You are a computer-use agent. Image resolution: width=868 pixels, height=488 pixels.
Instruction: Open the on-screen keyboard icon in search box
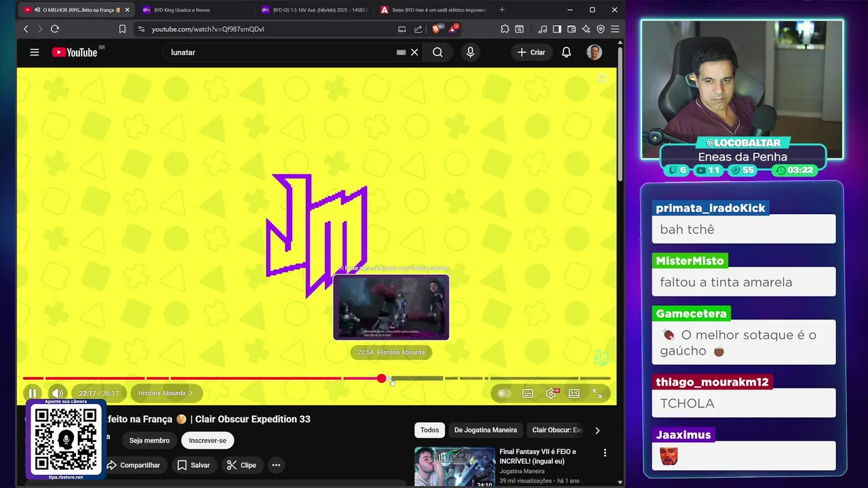tap(401, 52)
